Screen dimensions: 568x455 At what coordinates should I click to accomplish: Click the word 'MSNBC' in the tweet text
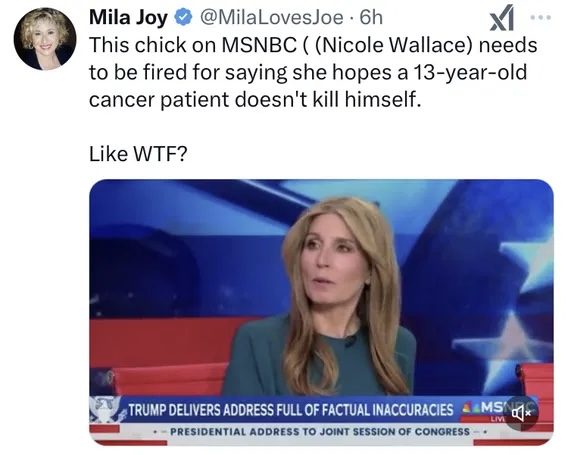click(x=259, y=45)
